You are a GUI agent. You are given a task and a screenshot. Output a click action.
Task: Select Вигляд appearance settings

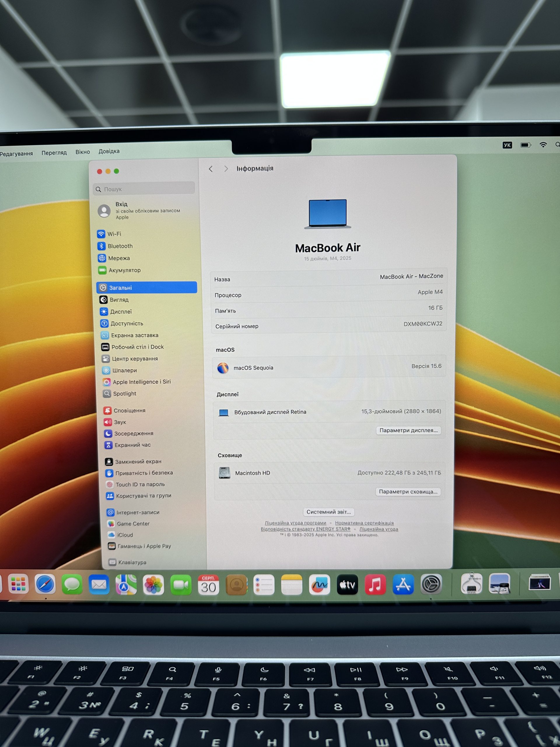point(114,300)
